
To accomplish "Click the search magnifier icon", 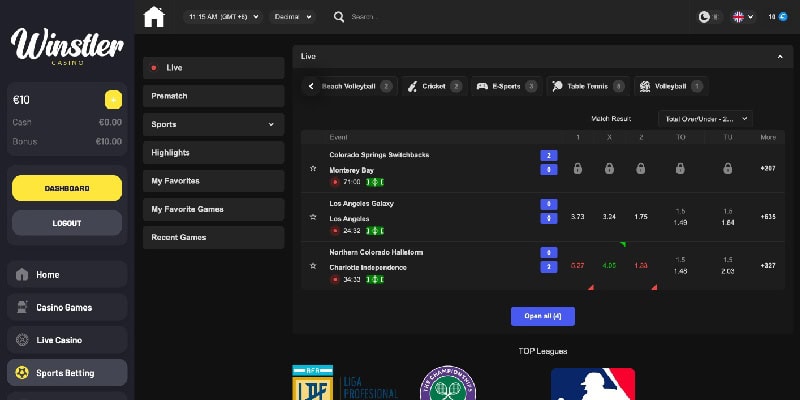I will [x=339, y=17].
